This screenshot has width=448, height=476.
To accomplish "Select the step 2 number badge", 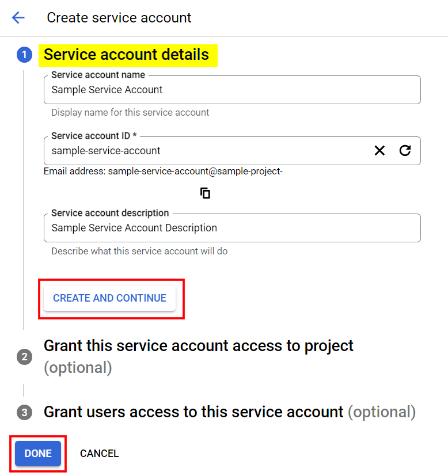I will tap(24, 357).
